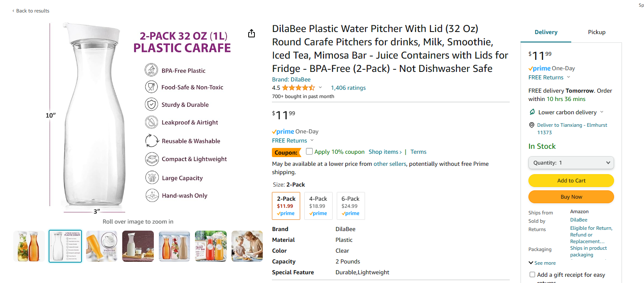Expand rating breakdown chevron next to stars
The height and width of the screenshot is (283, 644).
pyautogui.click(x=320, y=88)
